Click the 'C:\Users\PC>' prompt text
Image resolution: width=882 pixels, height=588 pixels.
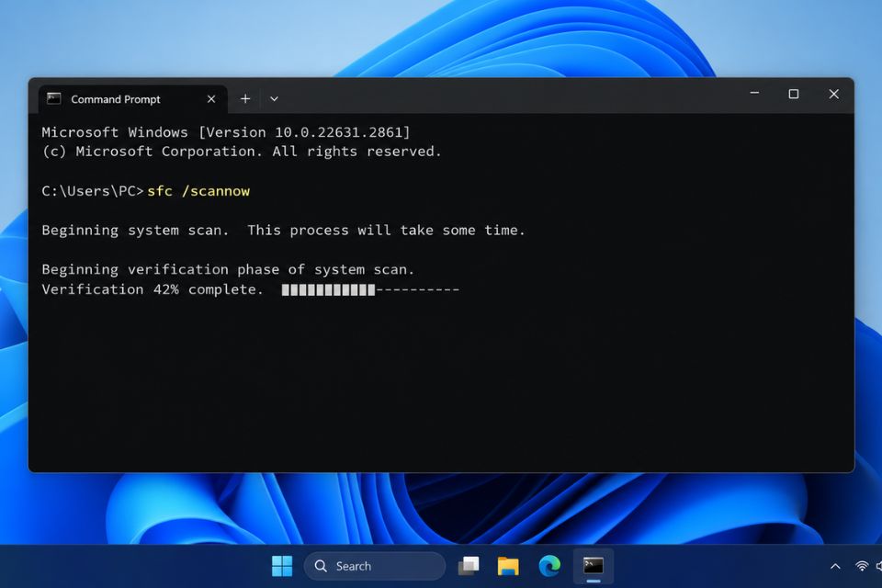click(x=93, y=191)
